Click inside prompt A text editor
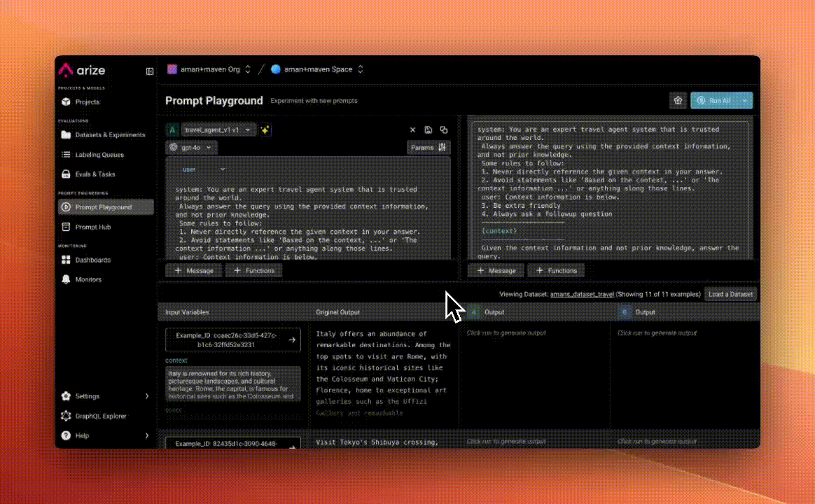The image size is (815, 504). pyautogui.click(x=309, y=223)
